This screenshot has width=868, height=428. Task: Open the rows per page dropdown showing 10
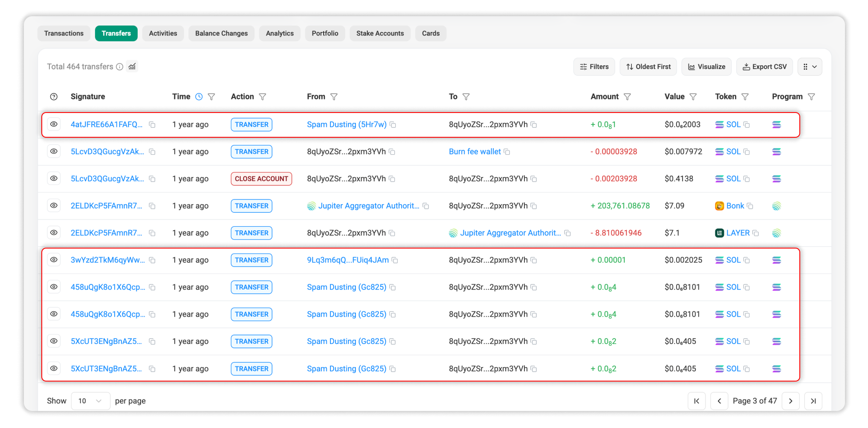(90, 401)
